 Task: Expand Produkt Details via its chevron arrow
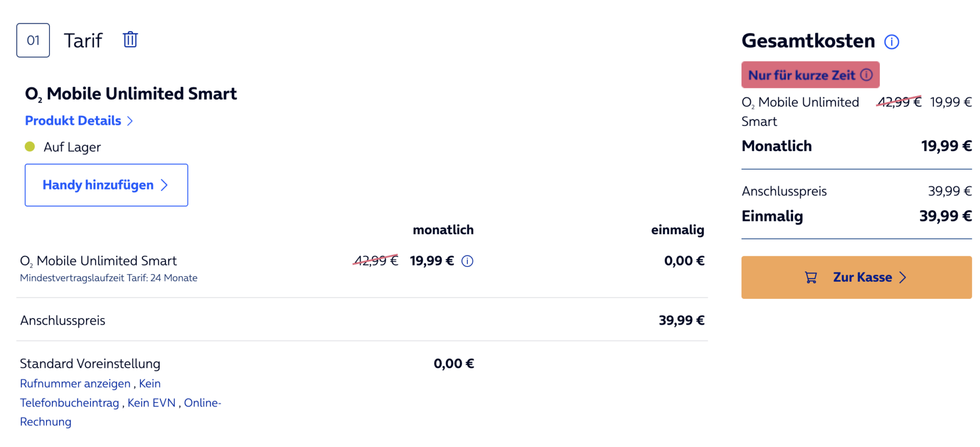pos(131,121)
